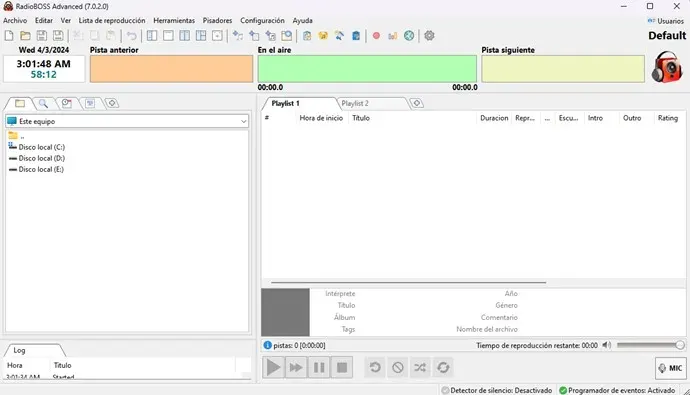Skip to next track with fast-forward button
The width and height of the screenshot is (690, 395).
pos(296,367)
